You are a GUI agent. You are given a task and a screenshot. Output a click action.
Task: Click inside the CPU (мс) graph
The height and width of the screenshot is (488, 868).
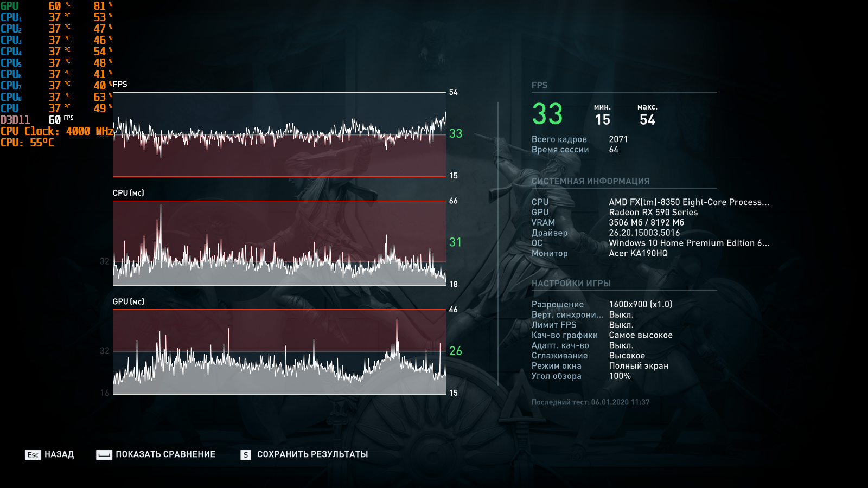(279, 243)
